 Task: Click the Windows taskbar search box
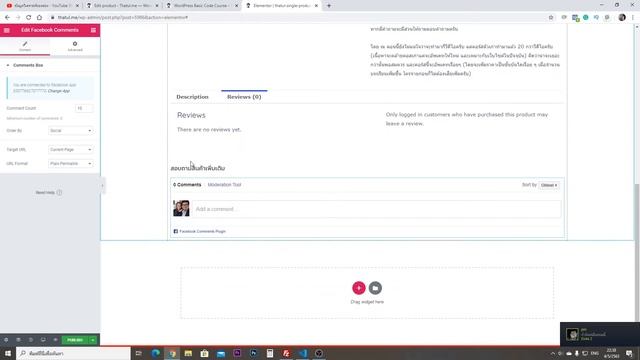point(73,353)
